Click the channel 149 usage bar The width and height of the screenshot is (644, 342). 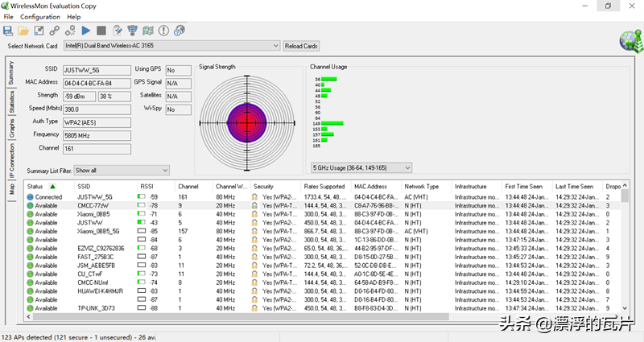tap(332, 123)
